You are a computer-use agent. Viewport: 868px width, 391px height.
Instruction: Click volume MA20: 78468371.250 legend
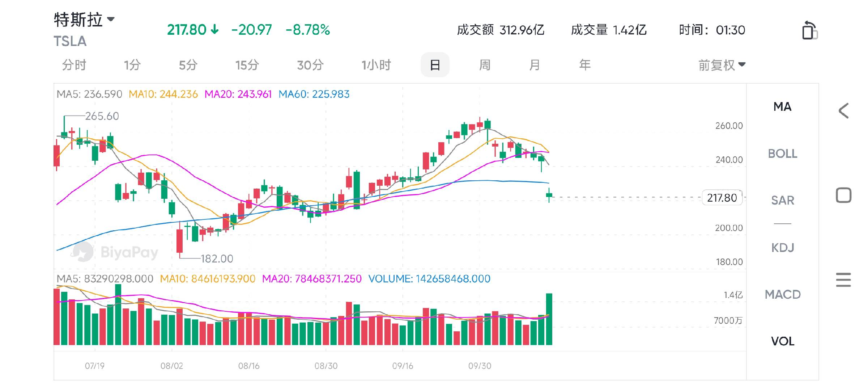point(312,279)
